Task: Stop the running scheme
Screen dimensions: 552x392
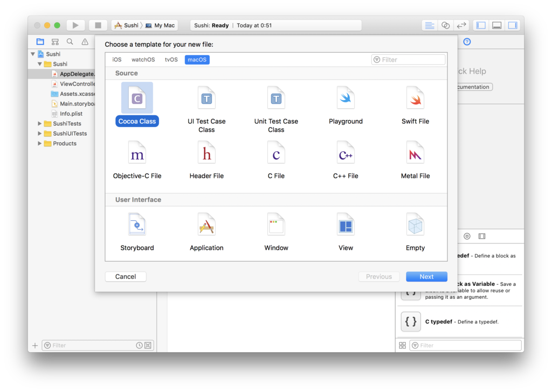Action: click(98, 25)
